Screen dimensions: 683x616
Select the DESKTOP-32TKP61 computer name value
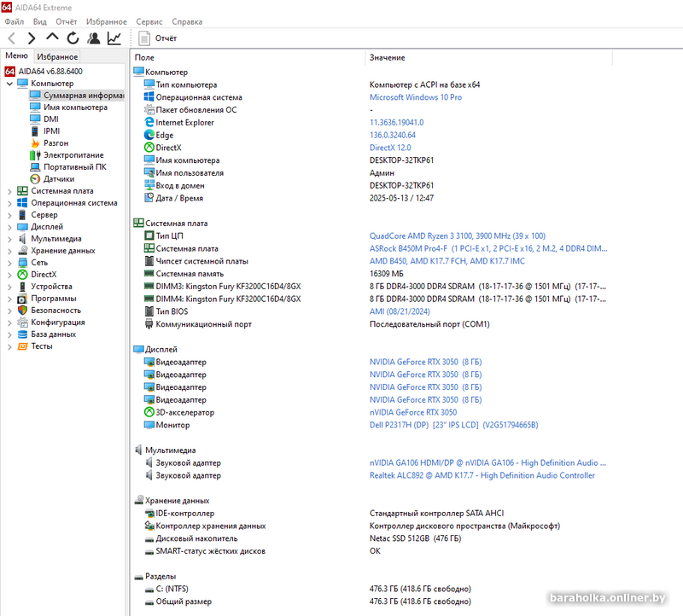401,160
